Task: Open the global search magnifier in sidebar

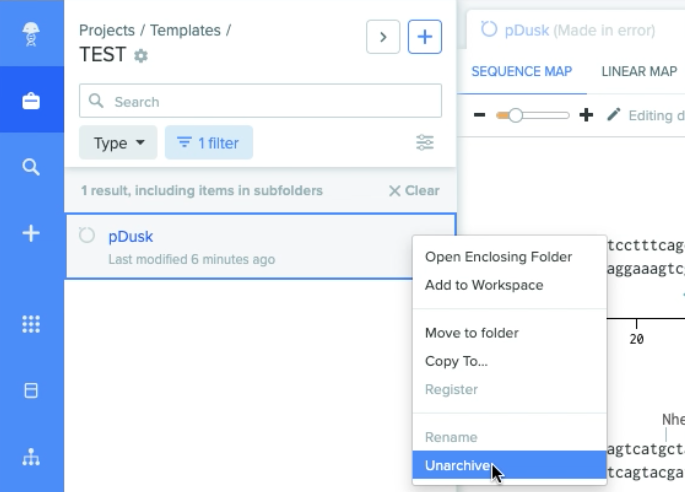Action: click(x=31, y=167)
